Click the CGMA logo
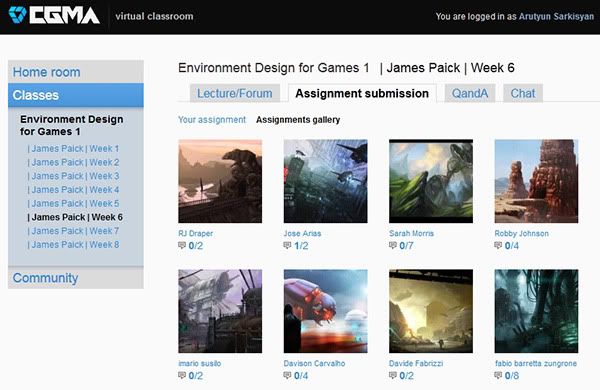Screen dimensions: 600x390 click(54, 15)
